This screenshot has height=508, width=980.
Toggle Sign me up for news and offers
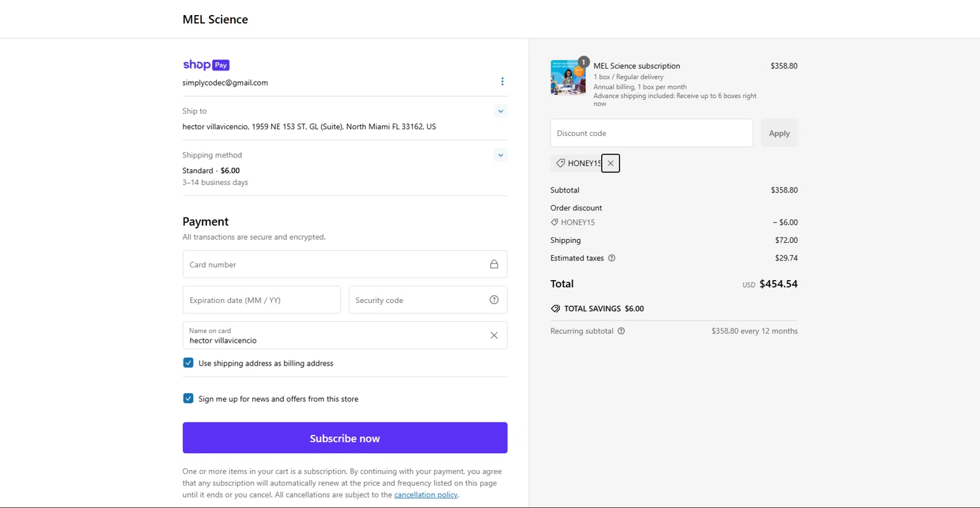point(188,398)
